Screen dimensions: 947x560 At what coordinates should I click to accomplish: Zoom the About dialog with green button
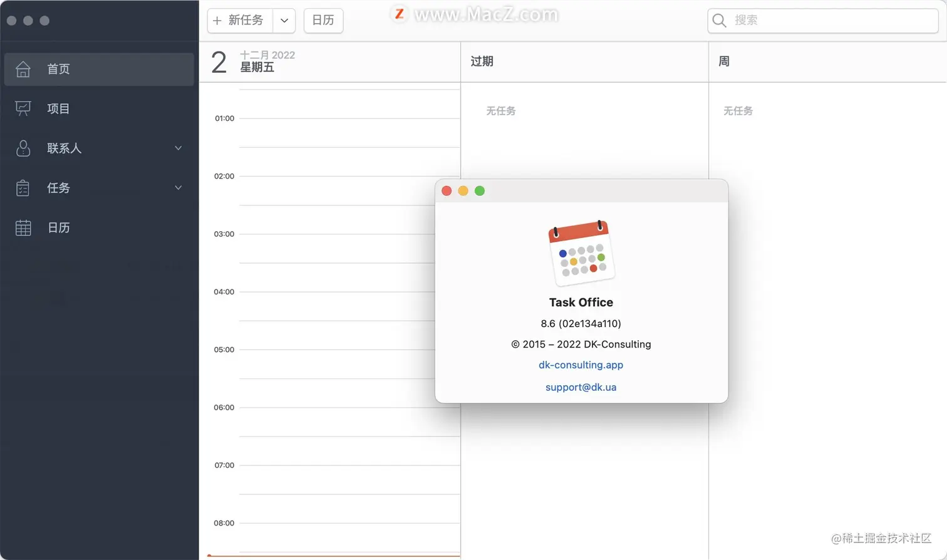480,191
